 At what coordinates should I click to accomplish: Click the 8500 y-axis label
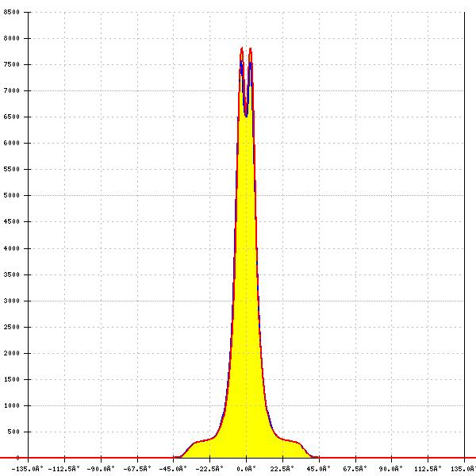[12, 12]
